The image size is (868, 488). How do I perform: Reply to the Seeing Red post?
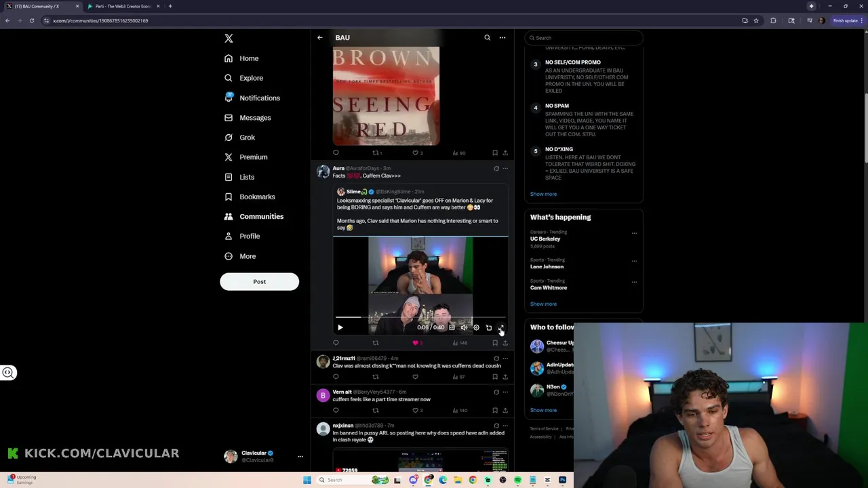(336, 153)
